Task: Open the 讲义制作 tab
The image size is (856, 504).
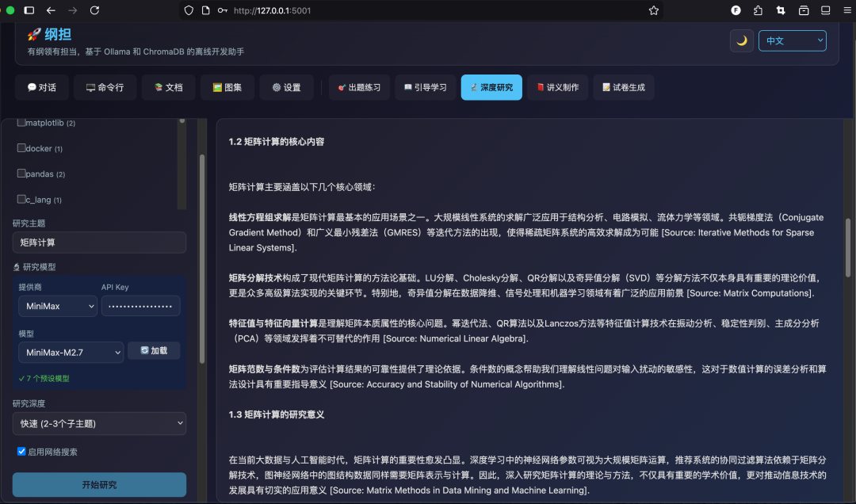Action: [557, 87]
